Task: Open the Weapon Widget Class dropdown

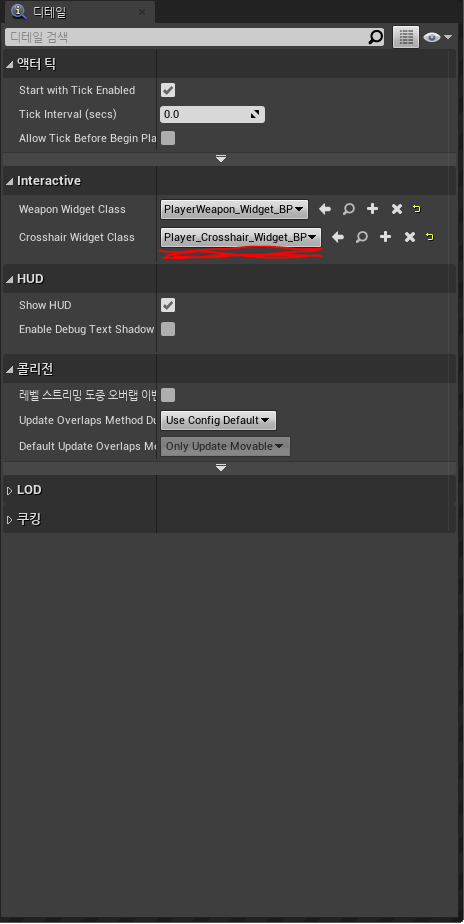Action: 234,209
